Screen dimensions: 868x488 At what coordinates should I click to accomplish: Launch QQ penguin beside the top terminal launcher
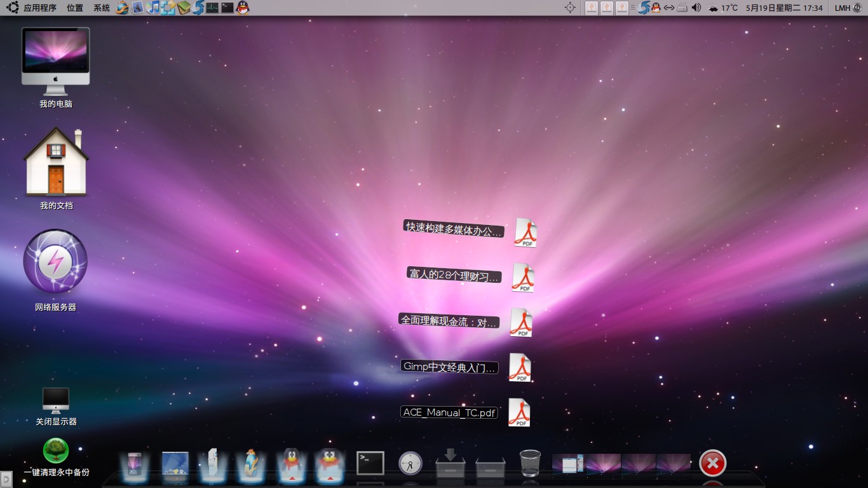[x=243, y=8]
